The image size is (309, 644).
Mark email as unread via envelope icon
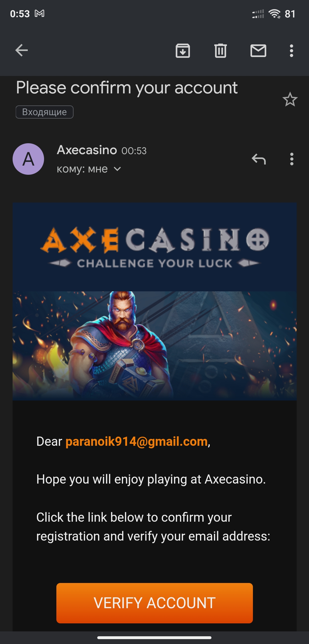(258, 51)
